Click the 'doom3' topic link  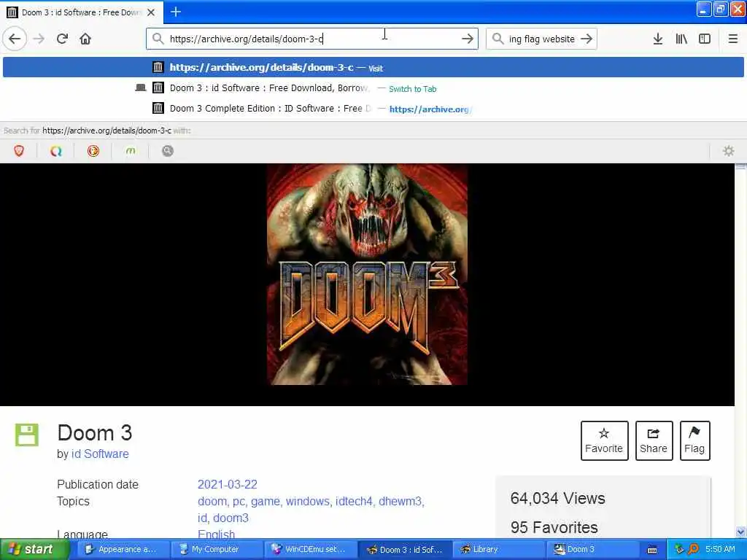(231, 518)
